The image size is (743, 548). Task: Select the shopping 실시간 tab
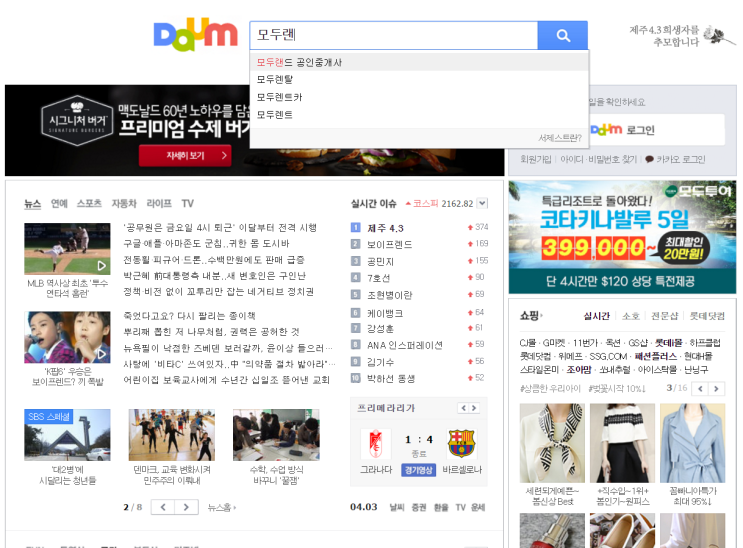pos(596,316)
